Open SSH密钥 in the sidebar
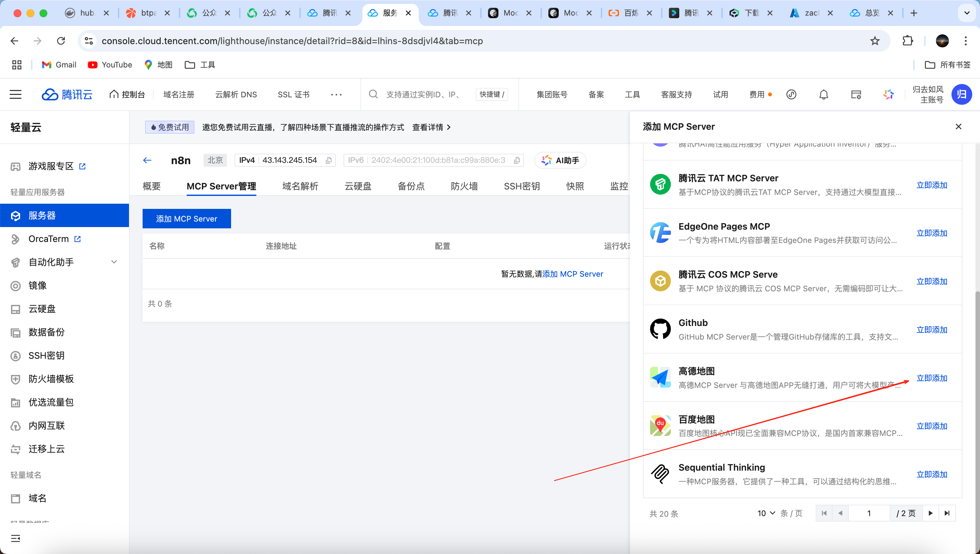Screen dimensions: 980x554 pyautogui.click(x=46, y=355)
